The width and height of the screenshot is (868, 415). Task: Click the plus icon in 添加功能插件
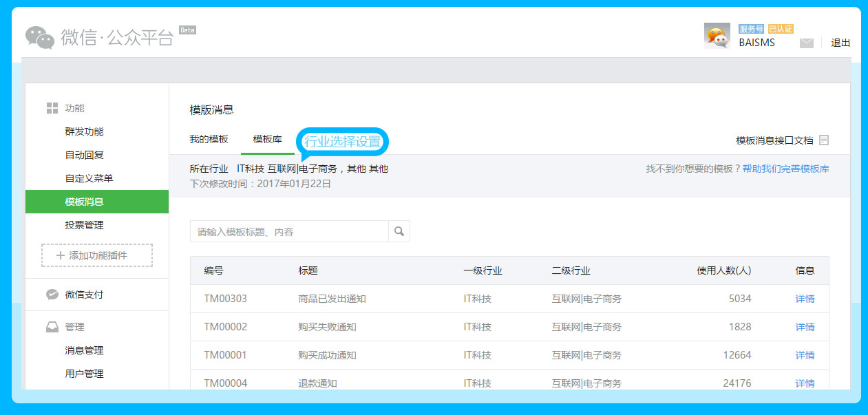(x=60, y=255)
